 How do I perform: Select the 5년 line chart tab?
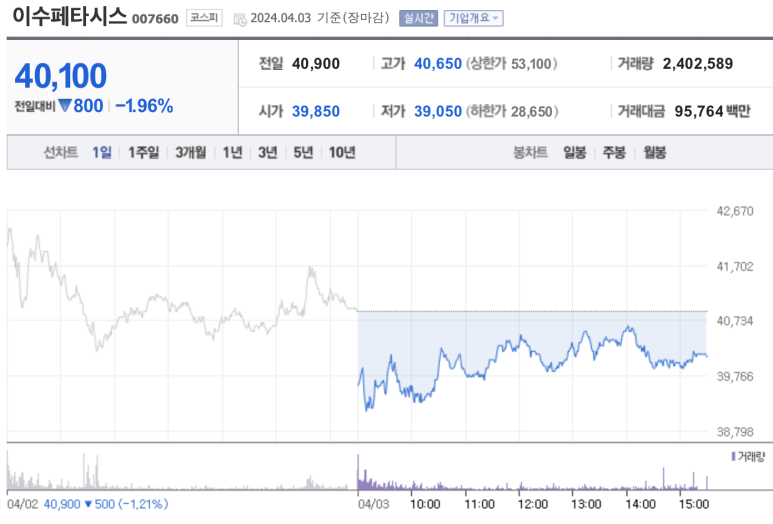(x=303, y=152)
